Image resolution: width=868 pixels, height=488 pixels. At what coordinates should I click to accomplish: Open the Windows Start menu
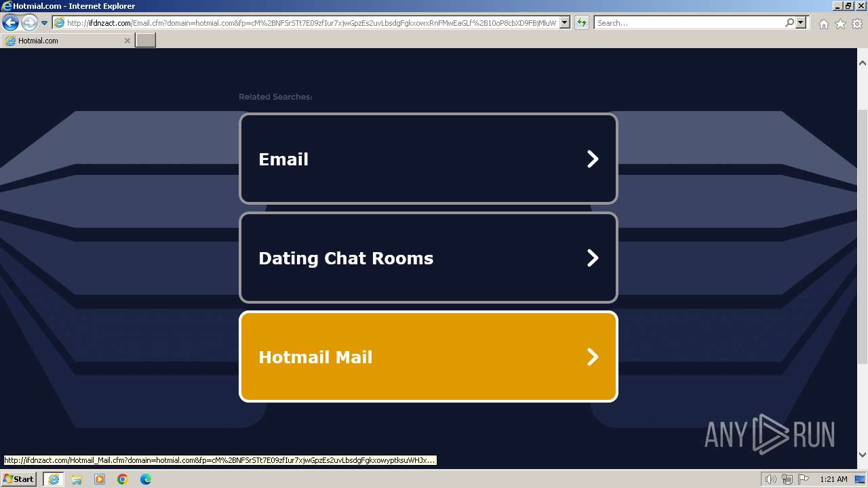[x=18, y=479]
